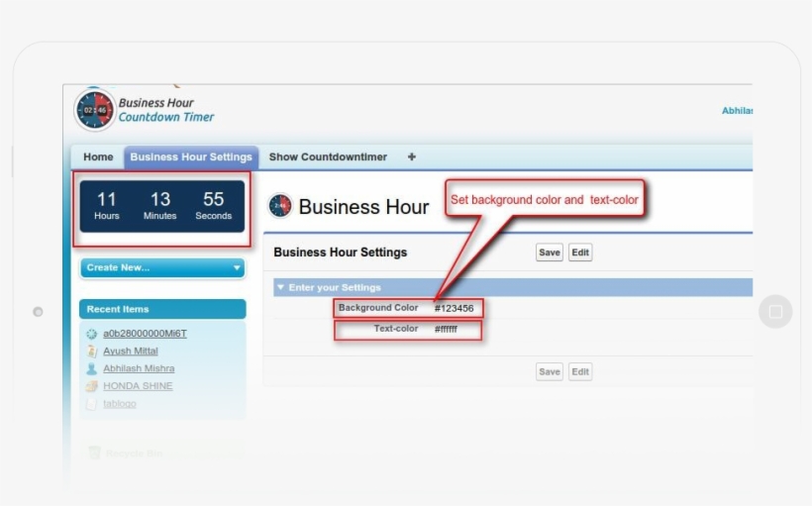Click the icon beside a0b28000000Mi6T
Screen dimensions: 812x506
pos(92,334)
